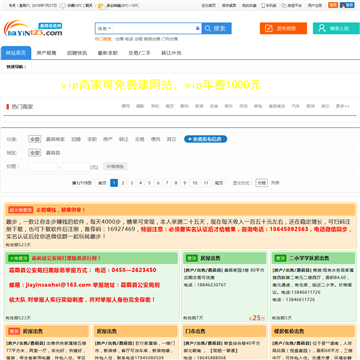
Task: Filter category by 招聘
Action: 76,139
